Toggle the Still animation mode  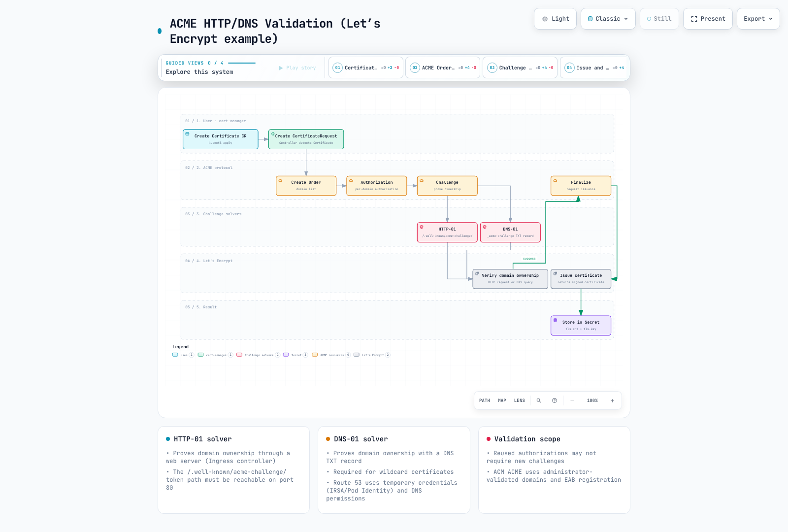pos(659,19)
